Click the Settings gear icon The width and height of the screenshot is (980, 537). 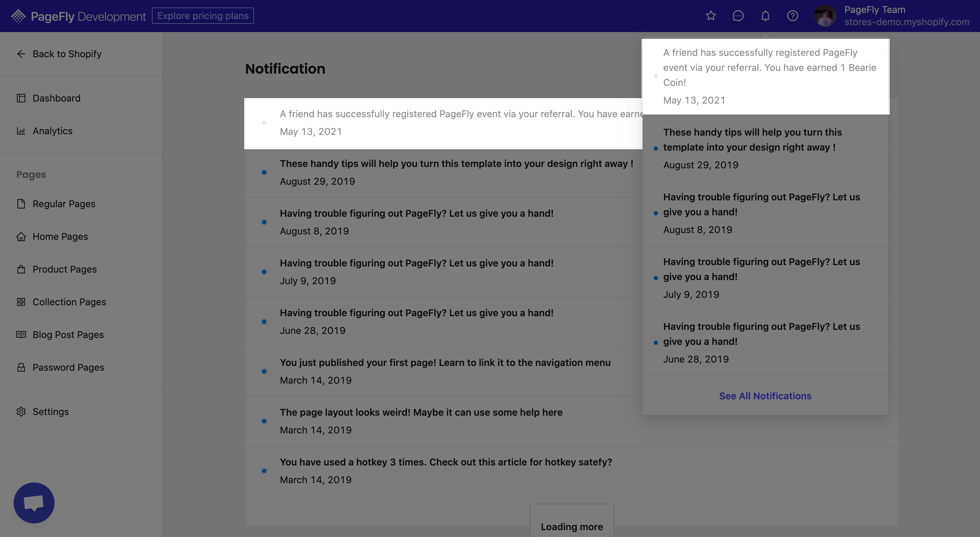[21, 411]
